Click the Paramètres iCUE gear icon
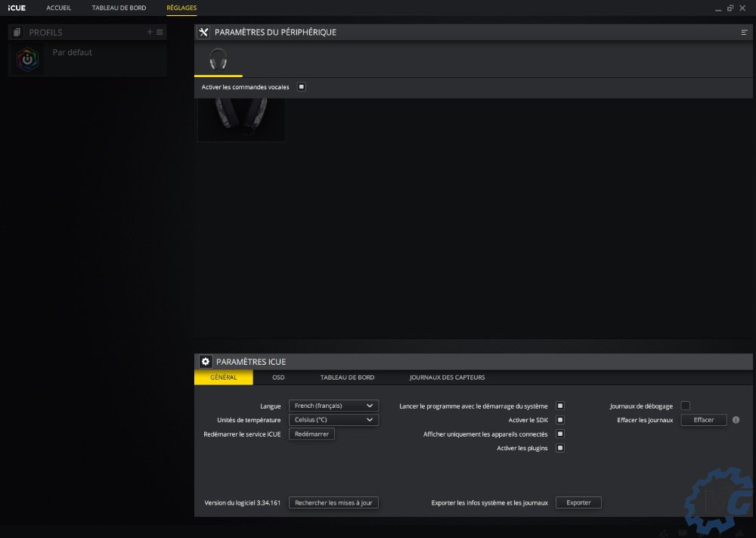Viewport: 756px width, 538px height. [x=205, y=362]
